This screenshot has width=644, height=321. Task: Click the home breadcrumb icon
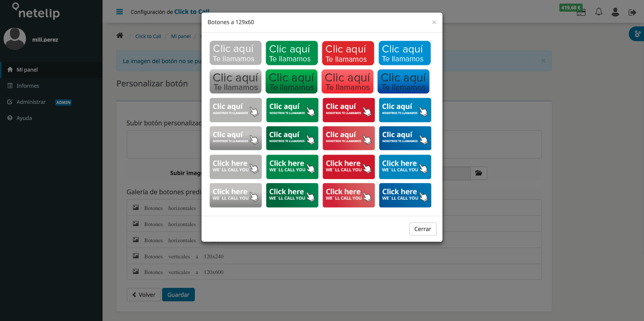[120, 36]
